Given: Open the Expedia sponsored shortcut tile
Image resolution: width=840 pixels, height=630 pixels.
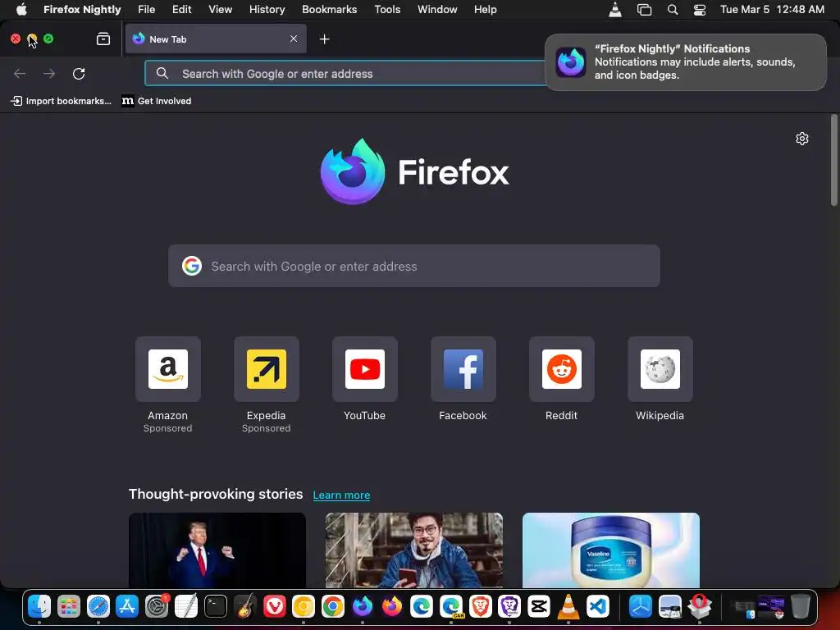Looking at the screenshot, I should click(x=267, y=369).
